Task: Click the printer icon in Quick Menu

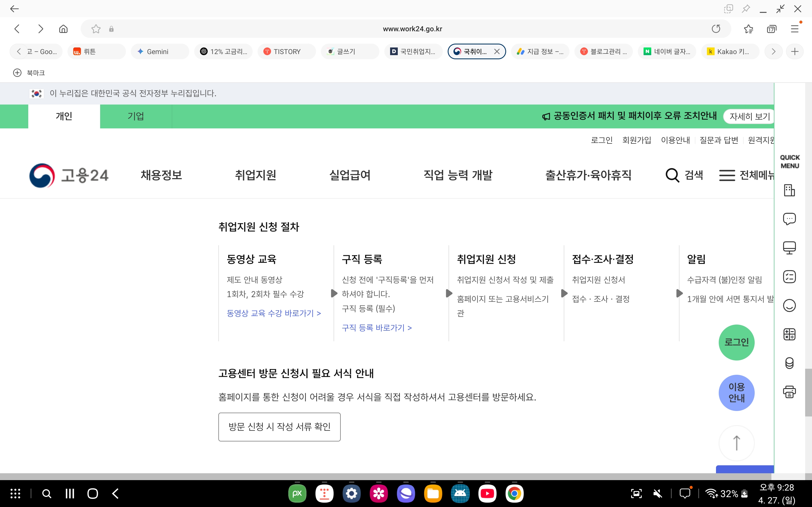Action: (789, 392)
